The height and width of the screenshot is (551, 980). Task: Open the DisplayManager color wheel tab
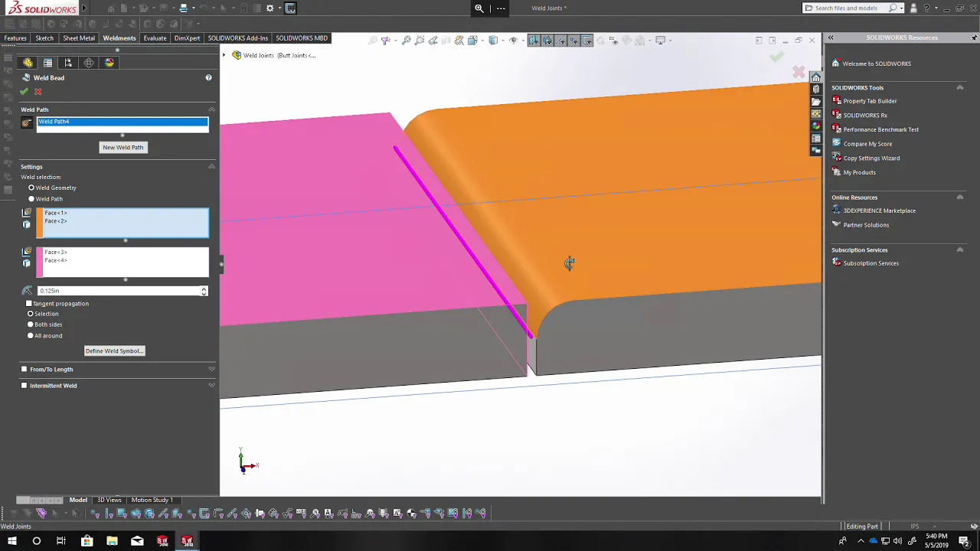(x=109, y=63)
